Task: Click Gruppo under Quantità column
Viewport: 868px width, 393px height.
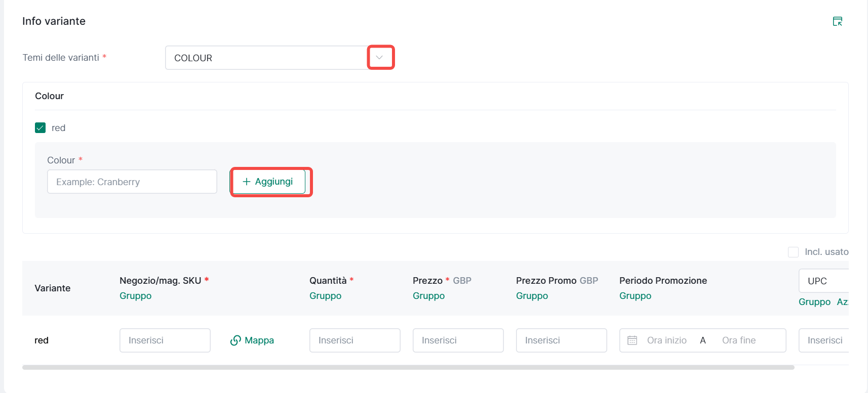Action: pyautogui.click(x=325, y=296)
